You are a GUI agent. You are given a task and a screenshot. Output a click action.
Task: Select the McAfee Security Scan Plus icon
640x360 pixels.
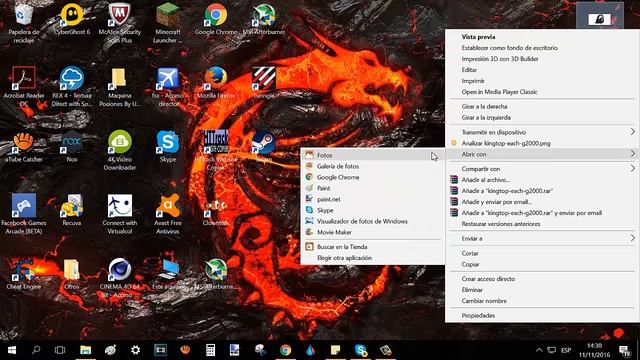coord(120,23)
